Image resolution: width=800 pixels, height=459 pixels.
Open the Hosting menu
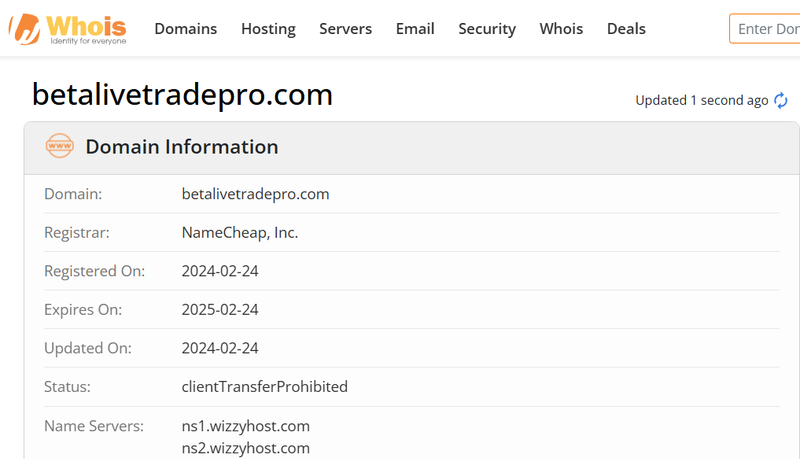pyautogui.click(x=268, y=29)
